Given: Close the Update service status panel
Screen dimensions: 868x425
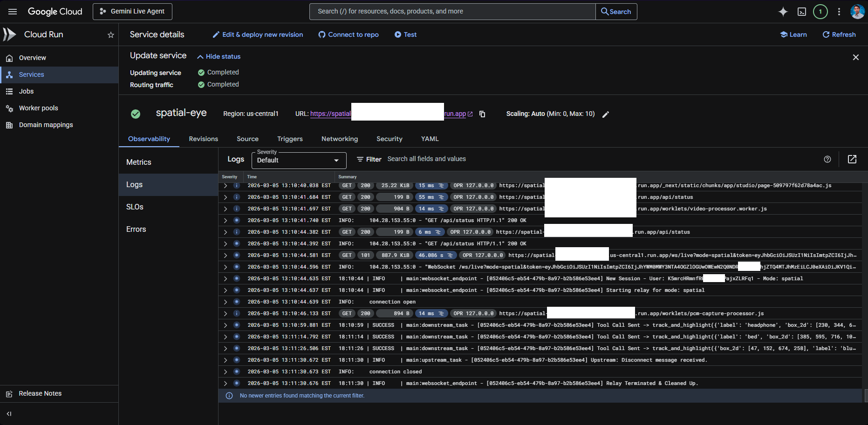Looking at the screenshot, I should click(856, 57).
